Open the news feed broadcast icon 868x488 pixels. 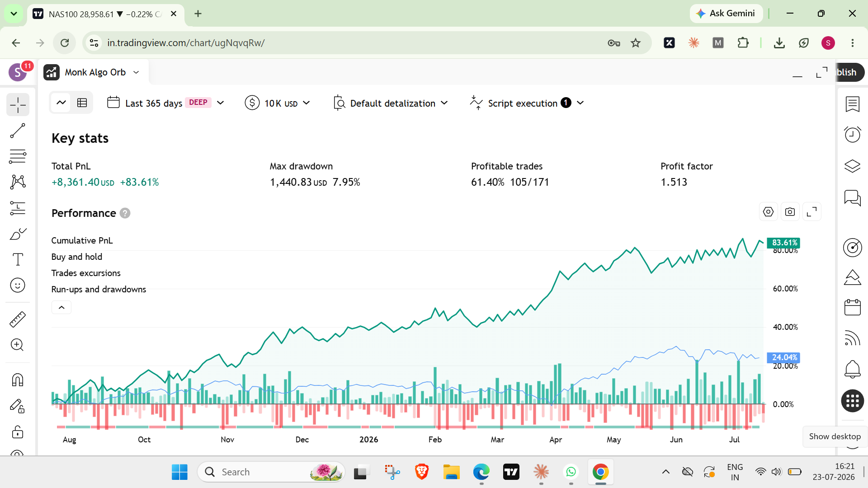click(853, 338)
